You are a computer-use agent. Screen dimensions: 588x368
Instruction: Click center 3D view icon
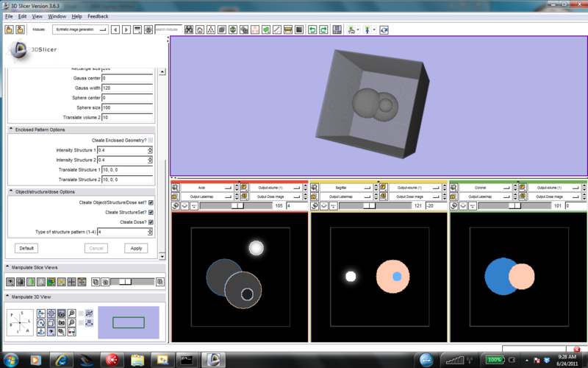coord(51,314)
